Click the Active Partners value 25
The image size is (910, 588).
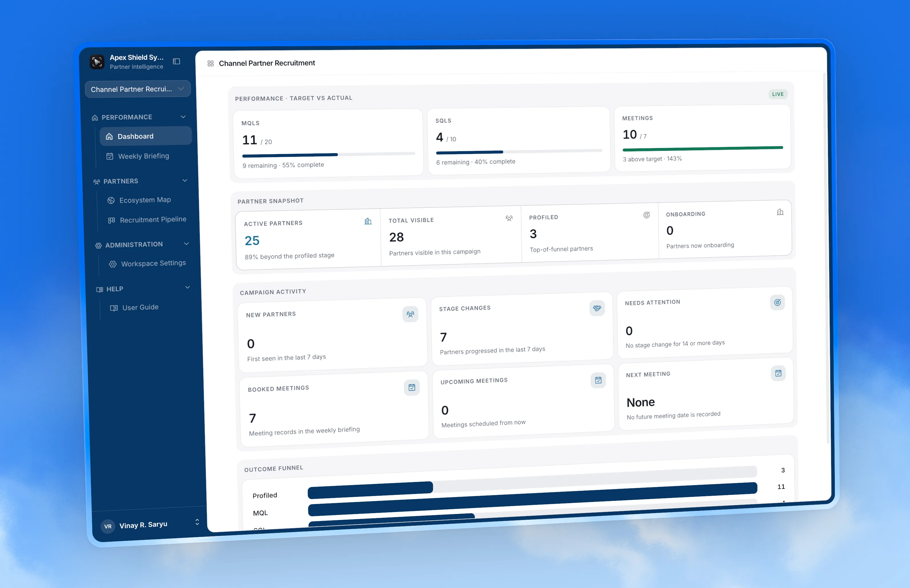[x=252, y=241]
